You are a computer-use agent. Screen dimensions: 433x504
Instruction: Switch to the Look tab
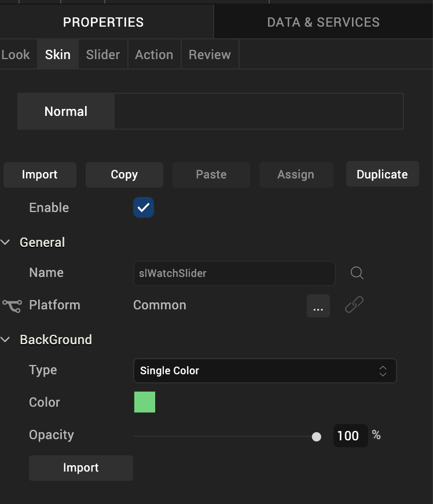(16, 54)
